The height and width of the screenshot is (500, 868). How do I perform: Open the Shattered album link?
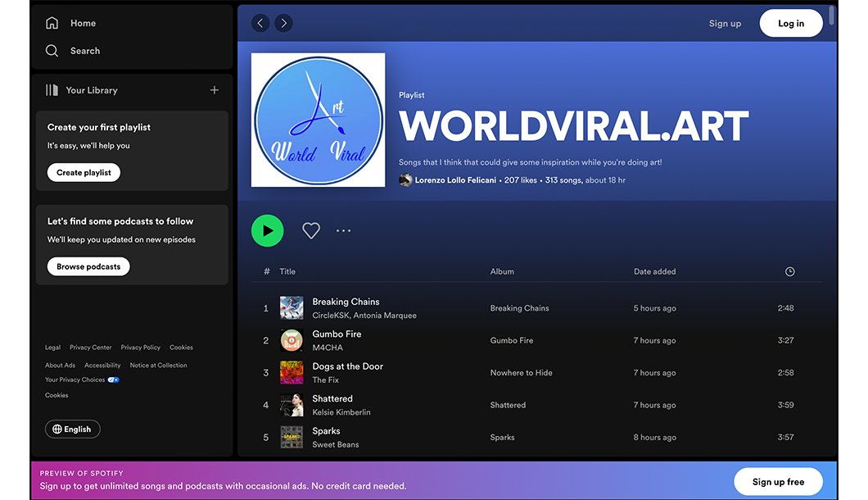[509, 405]
